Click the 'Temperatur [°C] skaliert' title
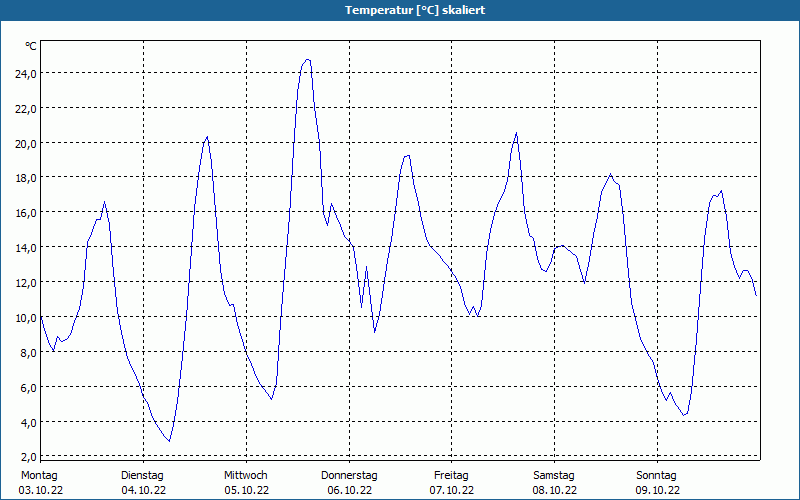This screenshot has height=500, width=800. coord(414,10)
